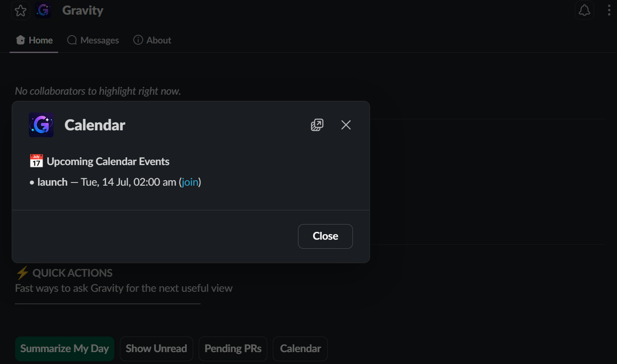Click the Gravity logo in the header
617x364 pixels.
(43, 10)
